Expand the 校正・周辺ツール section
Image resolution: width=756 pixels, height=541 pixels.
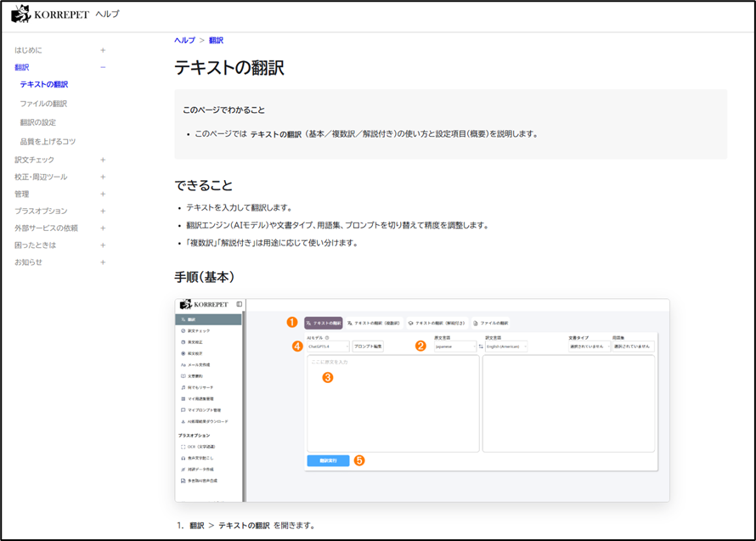click(x=103, y=177)
